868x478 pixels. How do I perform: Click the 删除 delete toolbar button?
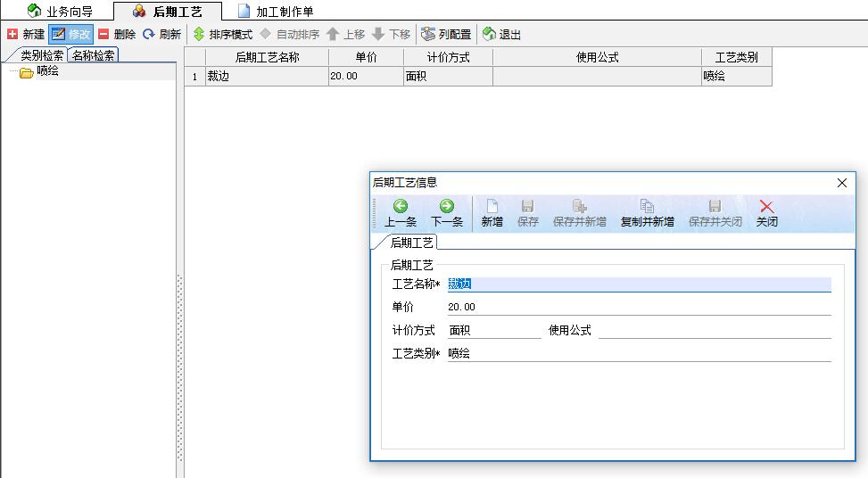117,34
